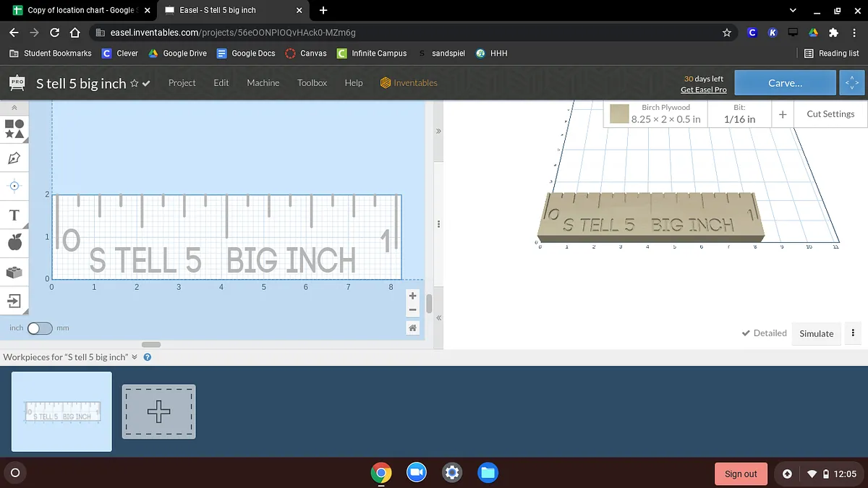The height and width of the screenshot is (488, 868).
Task: Open the Icons library apple icon
Action: pos(14,244)
